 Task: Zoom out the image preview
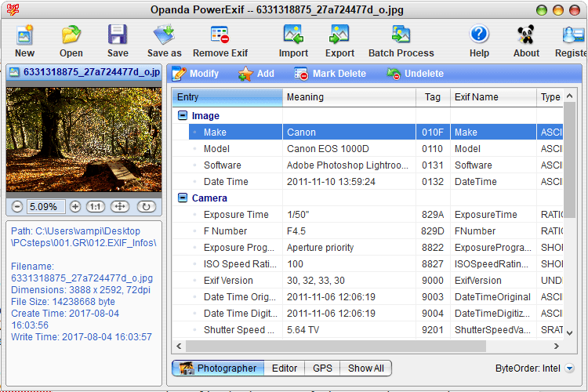[17, 207]
